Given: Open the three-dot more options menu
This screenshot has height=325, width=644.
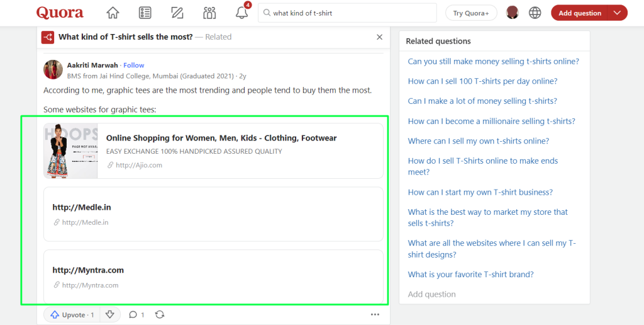Looking at the screenshot, I should (375, 314).
